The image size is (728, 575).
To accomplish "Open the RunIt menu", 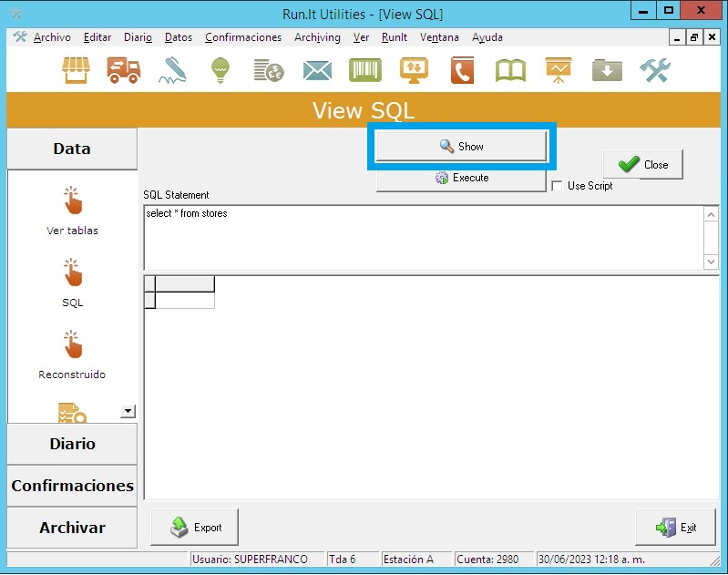I will [395, 37].
